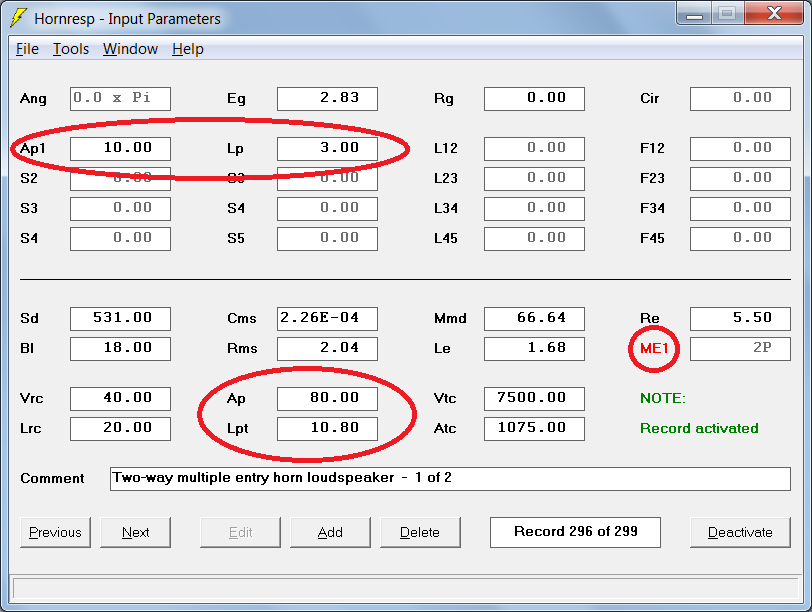Click the F34 input field
812x612 pixels.
tap(741, 209)
